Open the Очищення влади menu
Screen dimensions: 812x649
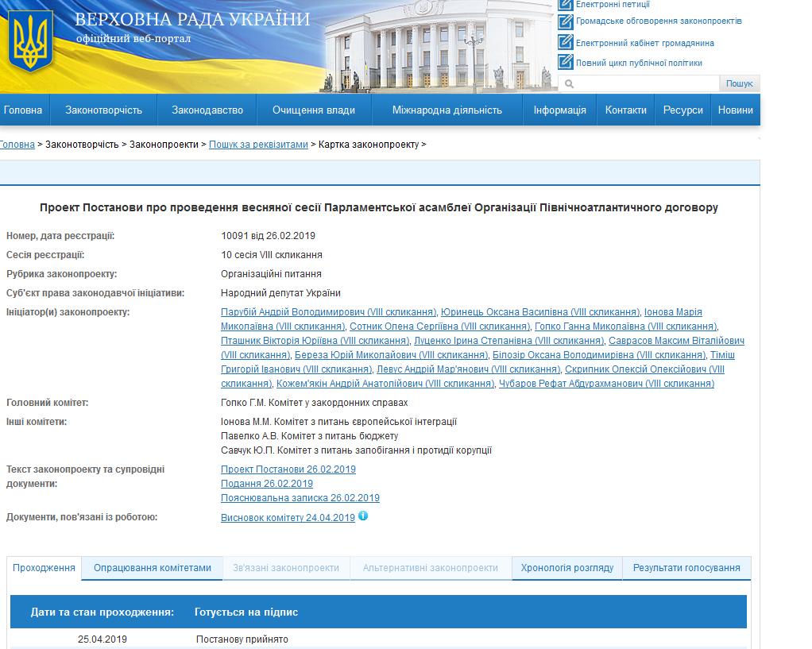(314, 110)
